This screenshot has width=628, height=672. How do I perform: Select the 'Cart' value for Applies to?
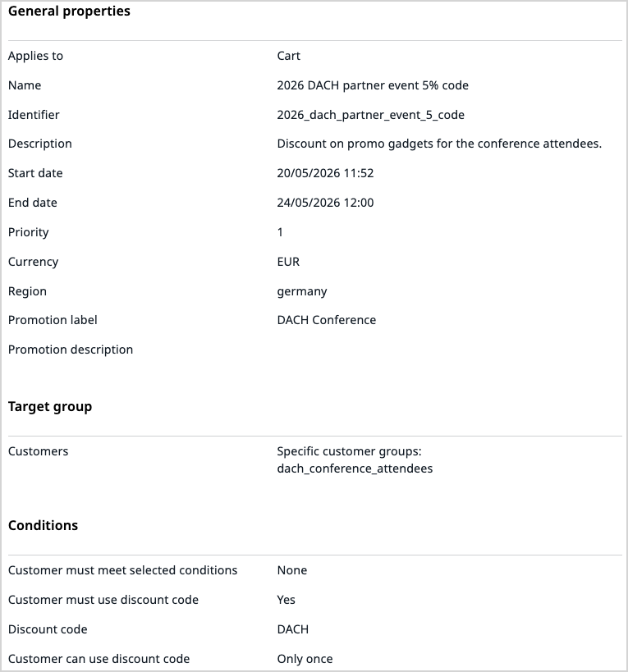coord(289,56)
